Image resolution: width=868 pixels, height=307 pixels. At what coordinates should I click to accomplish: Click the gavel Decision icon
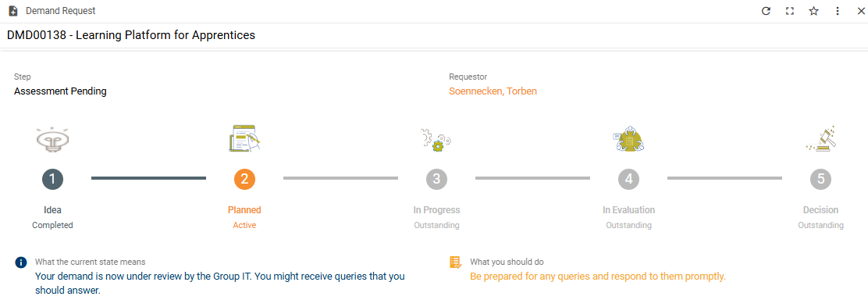point(821,139)
